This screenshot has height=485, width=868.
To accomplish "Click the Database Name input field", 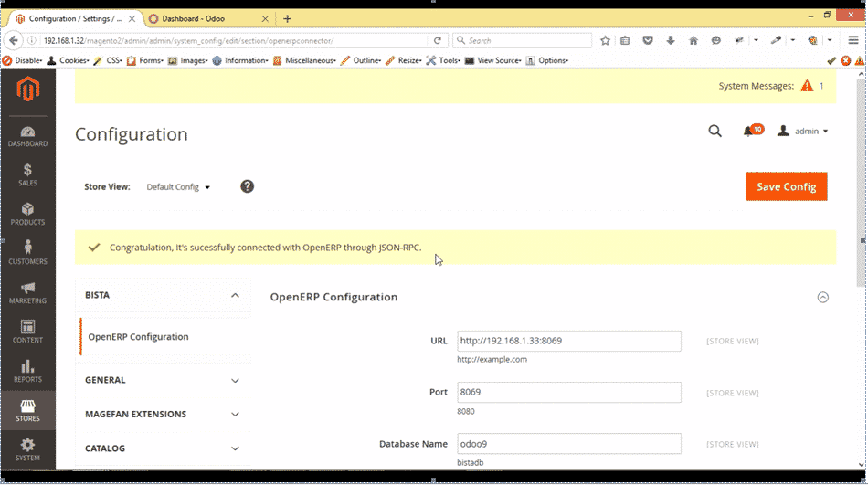I will tap(568, 444).
